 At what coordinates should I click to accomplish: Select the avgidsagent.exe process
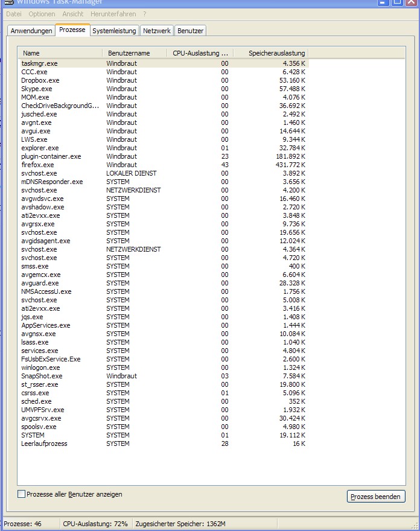coord(164,241)
